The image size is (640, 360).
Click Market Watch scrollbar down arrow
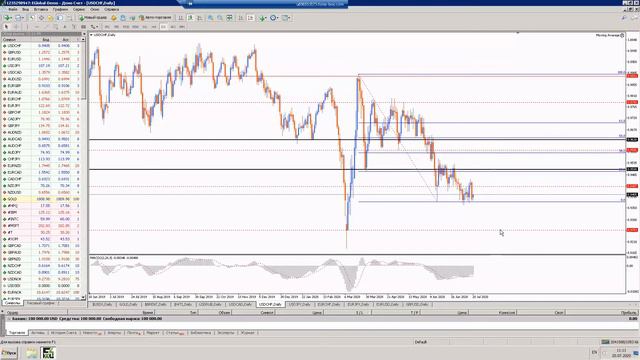pyautogui.click(x=84, y=298)
